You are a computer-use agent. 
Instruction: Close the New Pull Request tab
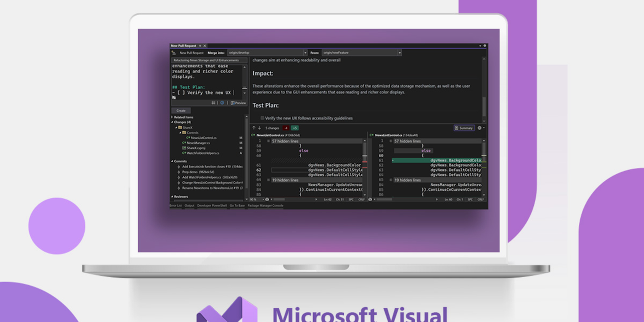pos(204,46)
